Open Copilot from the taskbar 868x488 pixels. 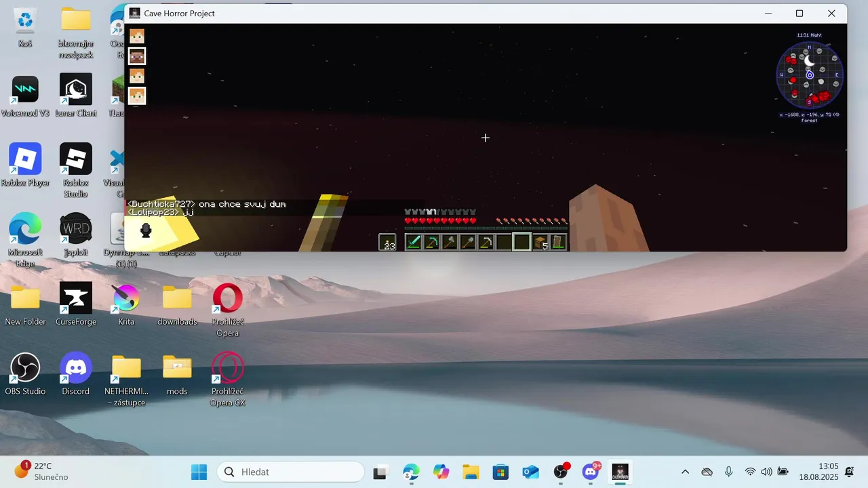pyautogui.click(x=441, y=472)
